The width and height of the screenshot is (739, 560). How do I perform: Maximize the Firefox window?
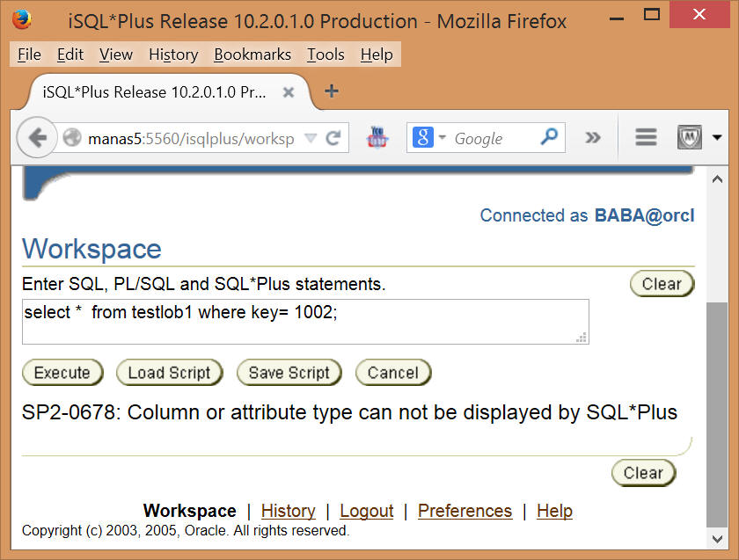[x=651, y=15]
